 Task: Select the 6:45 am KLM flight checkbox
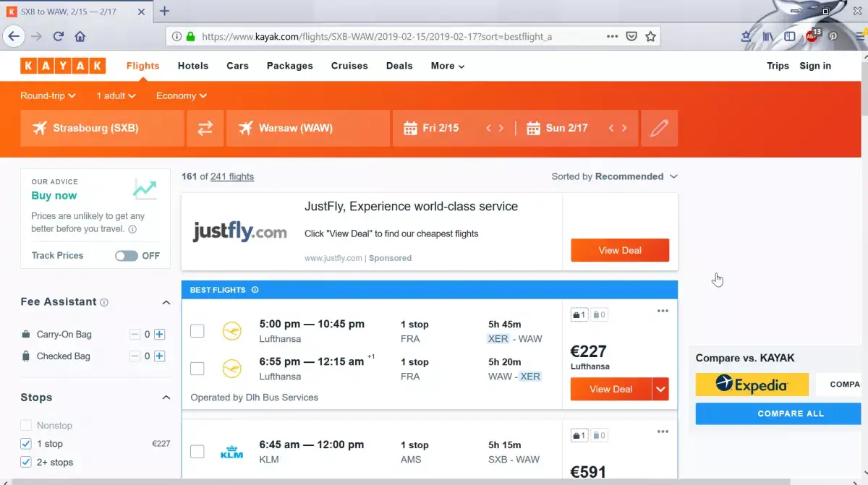click(x=197, y=452)
